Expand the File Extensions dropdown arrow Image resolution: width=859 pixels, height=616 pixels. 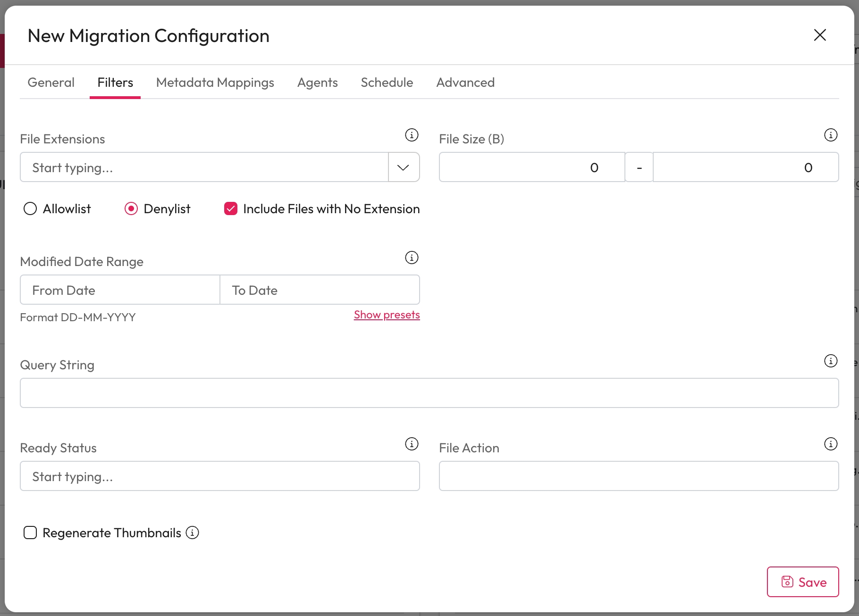pyautogui.click(x=403, y=167)
